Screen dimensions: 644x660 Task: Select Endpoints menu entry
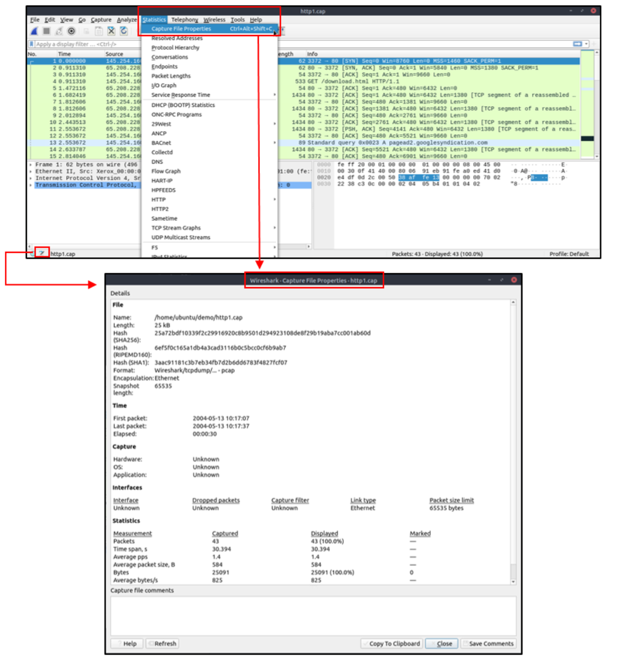pos(210,67)
